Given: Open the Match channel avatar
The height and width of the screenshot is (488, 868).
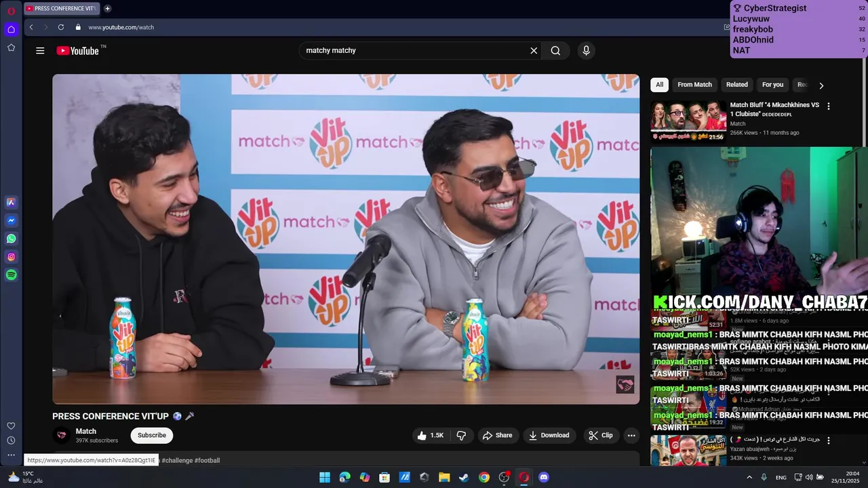Looking at the screenshot, I should coord(62,435).
